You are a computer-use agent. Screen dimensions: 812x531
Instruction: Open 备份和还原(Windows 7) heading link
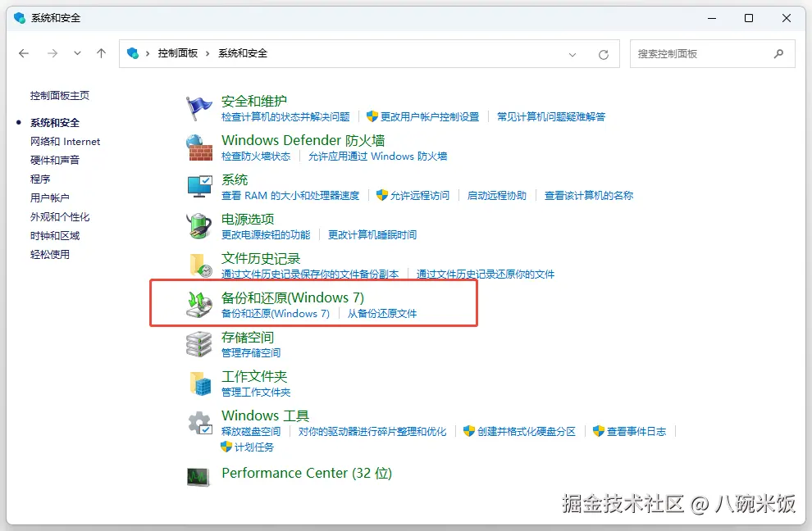click(x=293, y=297)
